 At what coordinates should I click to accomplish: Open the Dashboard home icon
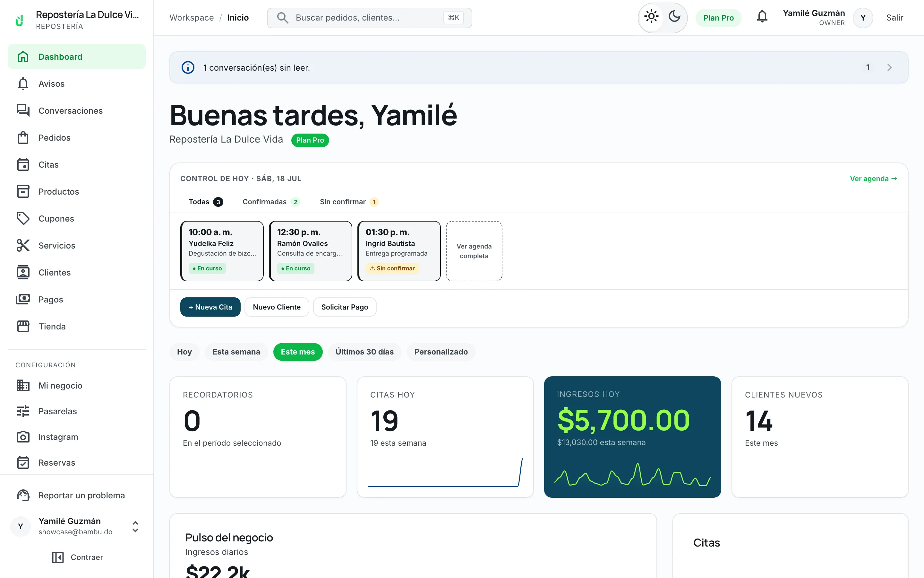click(x=23, y=57)
